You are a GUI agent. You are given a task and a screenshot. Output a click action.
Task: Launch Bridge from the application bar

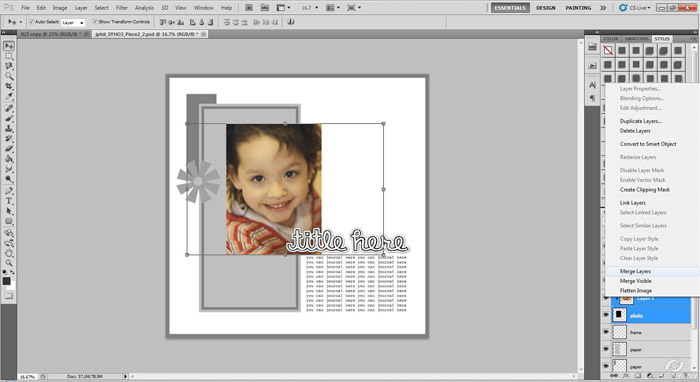pos(249,8)
